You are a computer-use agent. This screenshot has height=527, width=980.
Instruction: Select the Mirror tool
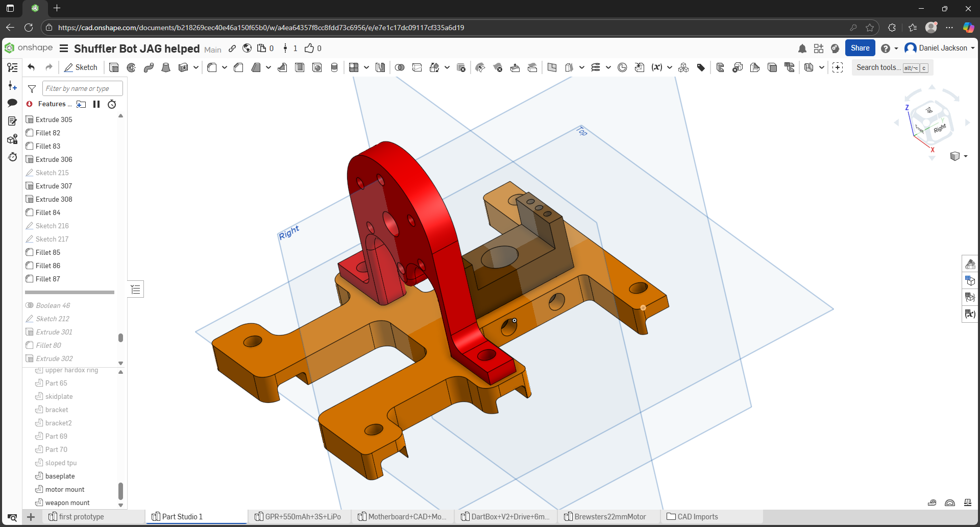point(380,67)
